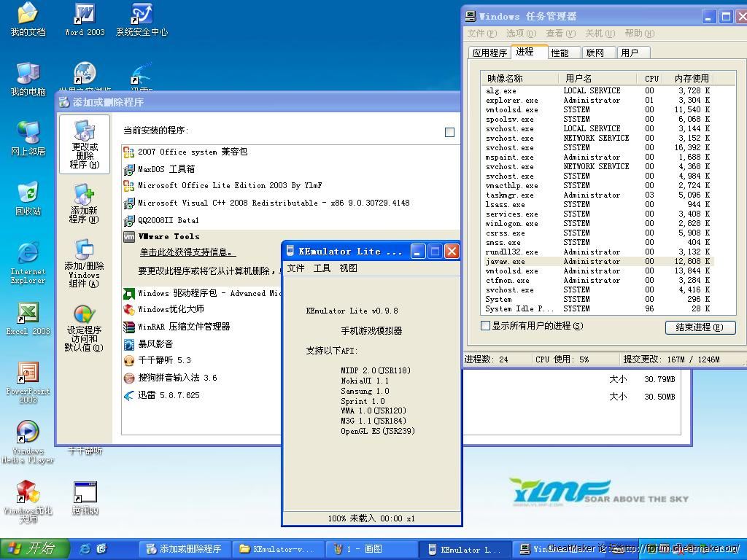Open the View menu in Task Manager
The height and width of the screenshot is (560, 747).
560,34
